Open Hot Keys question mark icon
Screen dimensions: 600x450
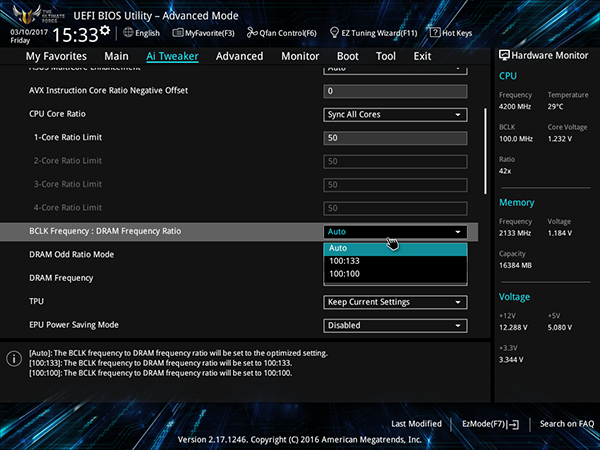point(435,33)
